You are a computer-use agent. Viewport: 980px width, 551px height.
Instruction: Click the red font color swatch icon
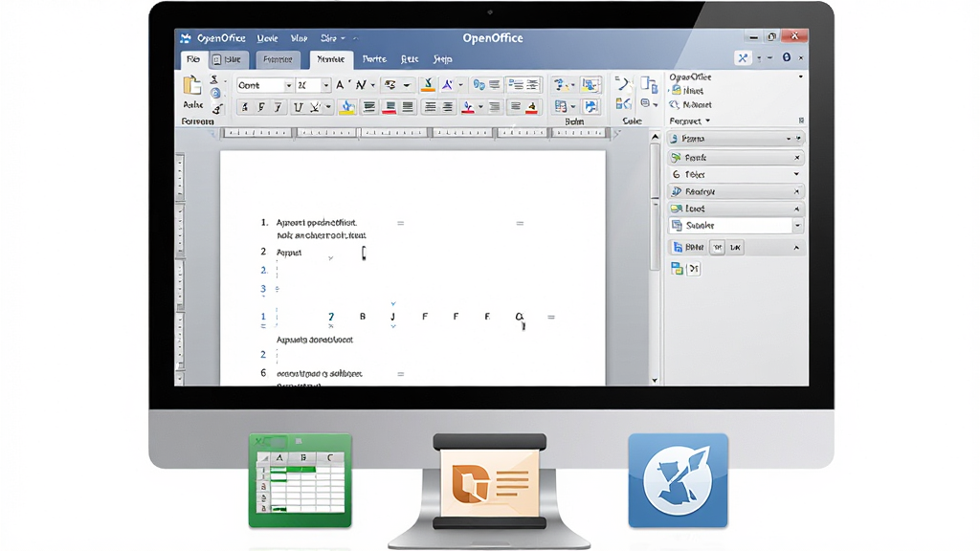[467, 107]
